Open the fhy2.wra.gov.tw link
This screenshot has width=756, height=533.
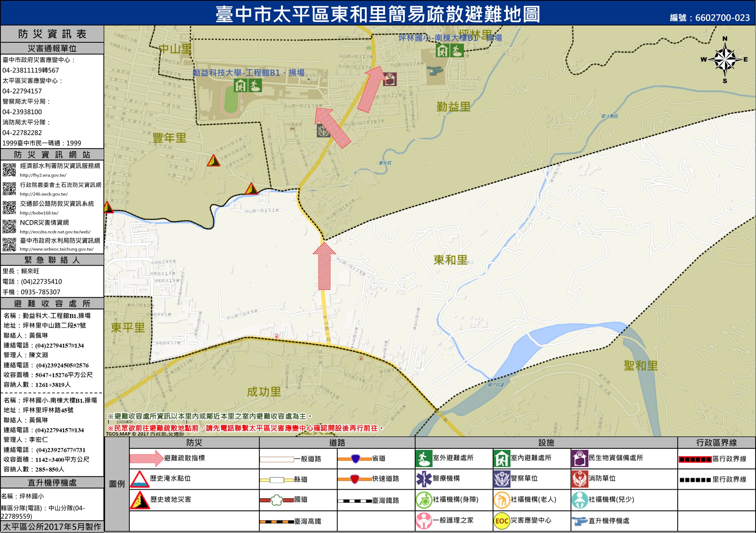[x=43, y=175]
